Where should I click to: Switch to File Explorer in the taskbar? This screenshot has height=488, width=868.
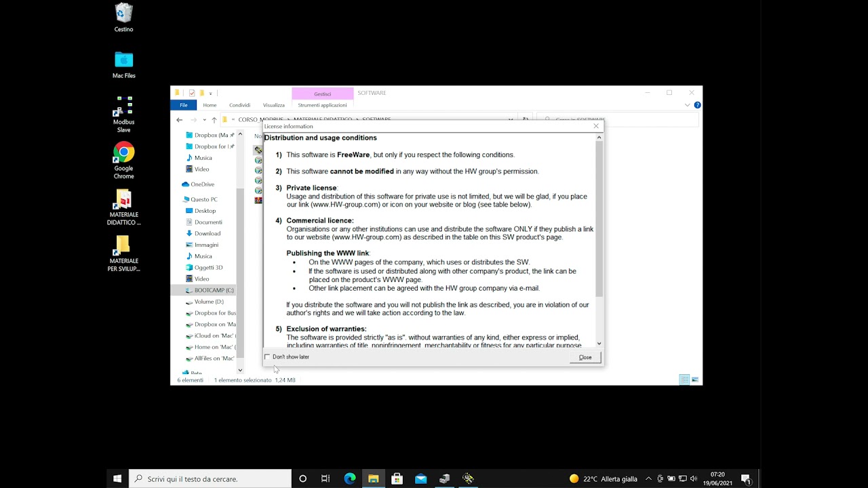click(x=374, y=479)
